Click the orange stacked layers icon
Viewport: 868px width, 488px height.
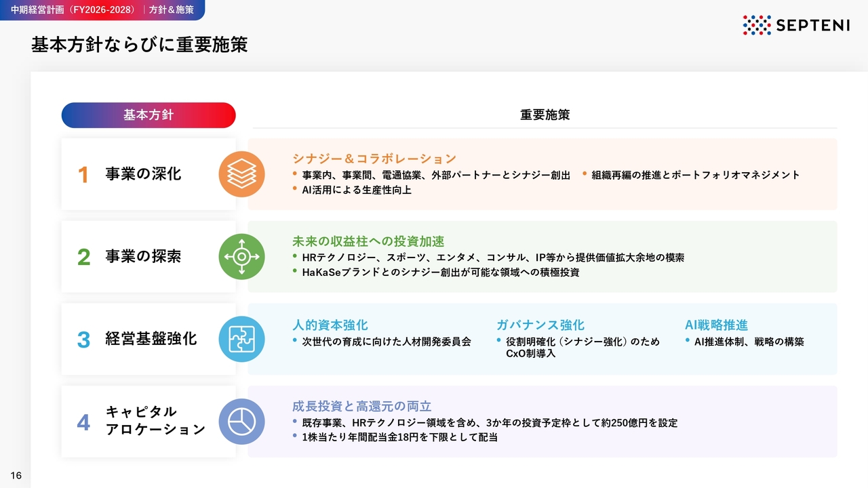coord(241,174)
